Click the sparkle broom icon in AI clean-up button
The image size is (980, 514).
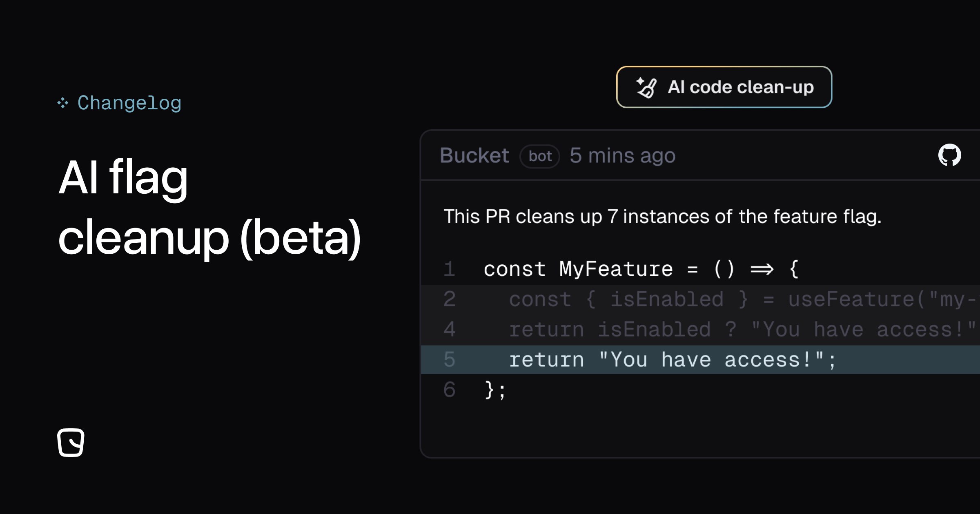(x=647, y=87)
